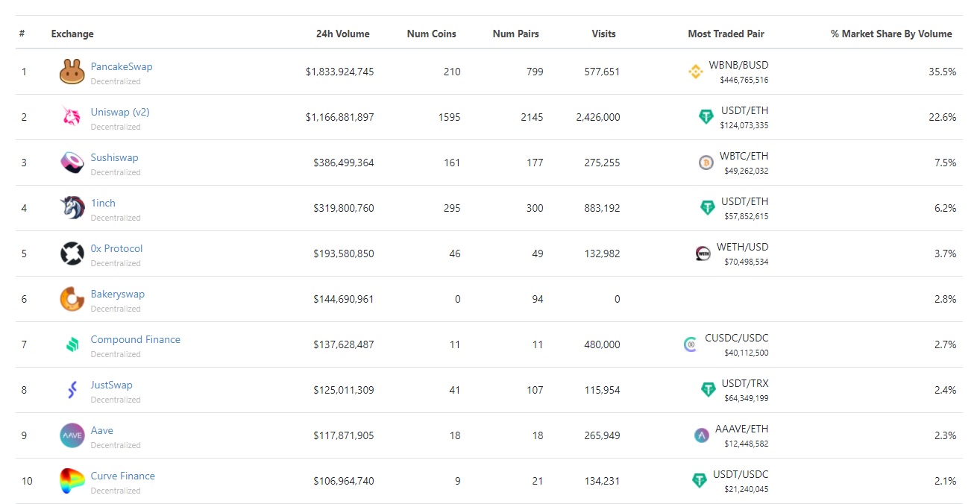
Task: Click the Curve Finance rainbow logo
Action: (72, 481)
